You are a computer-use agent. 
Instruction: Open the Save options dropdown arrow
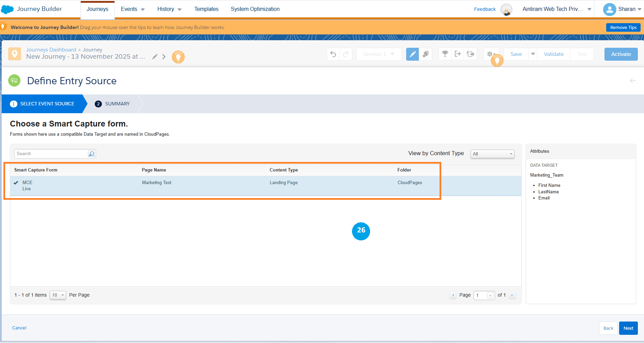click(x=533, y=54)
